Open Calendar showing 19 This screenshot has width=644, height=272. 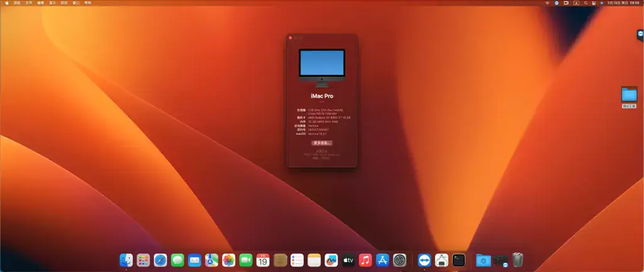263,260
